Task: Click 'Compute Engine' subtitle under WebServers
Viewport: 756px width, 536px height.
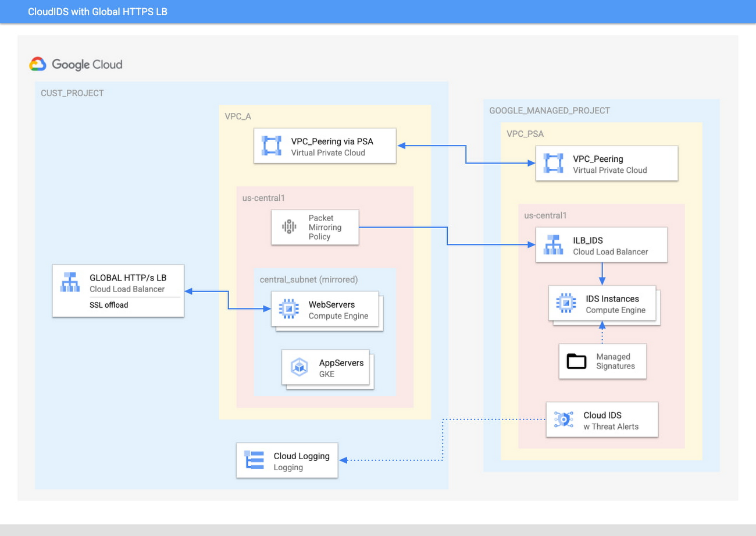Action: click(338, 316)
